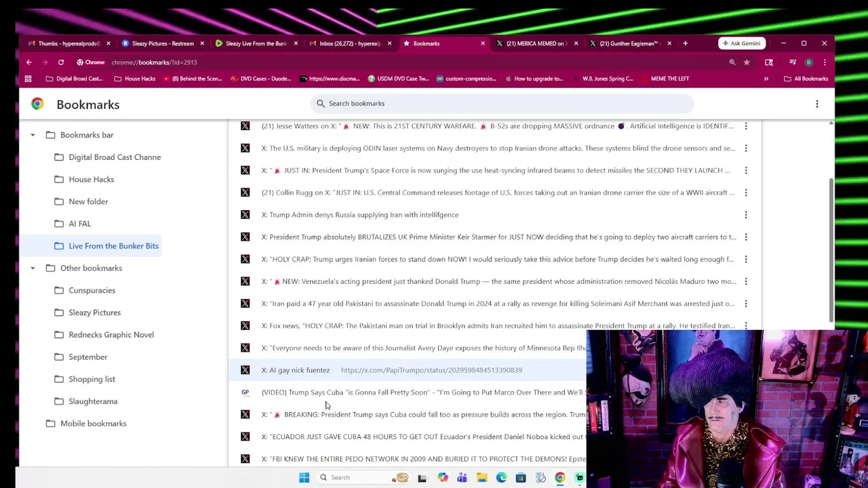Click the bookmarks list vertical scrollbar

pyautogui.click(x=831, y=251)
